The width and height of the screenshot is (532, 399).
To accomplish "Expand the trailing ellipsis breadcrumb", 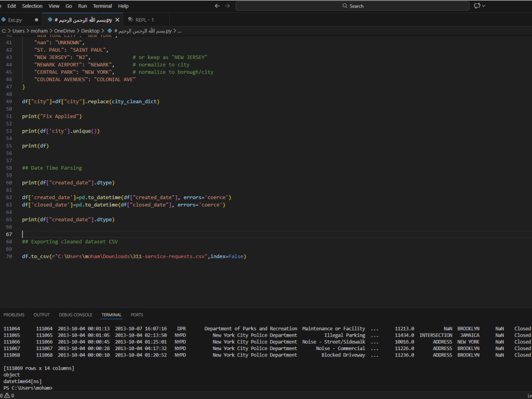I will point(179,31).
